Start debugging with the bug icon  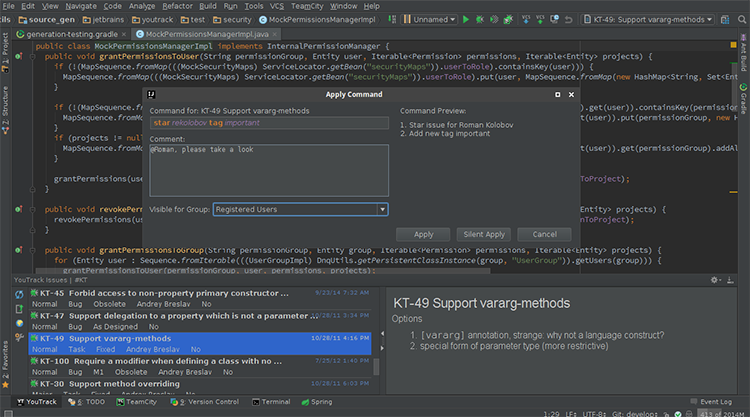coord(480,20)
